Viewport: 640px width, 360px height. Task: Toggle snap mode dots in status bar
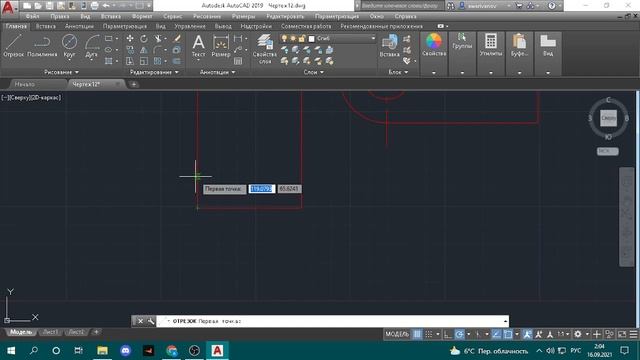click(429, 334)
